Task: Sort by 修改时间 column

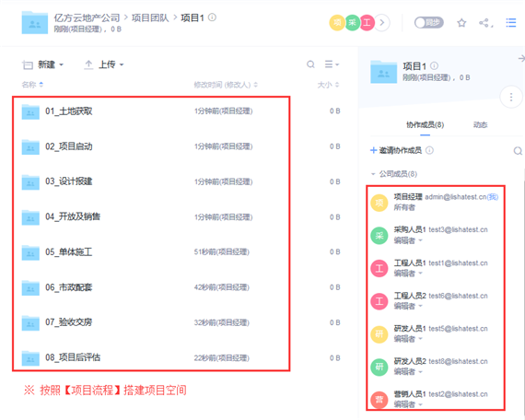Action: 226,85
